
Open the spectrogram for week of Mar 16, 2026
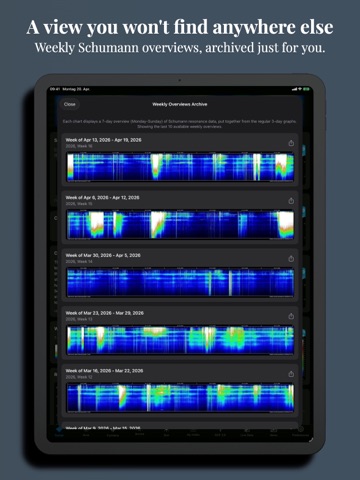pos(180,398)
